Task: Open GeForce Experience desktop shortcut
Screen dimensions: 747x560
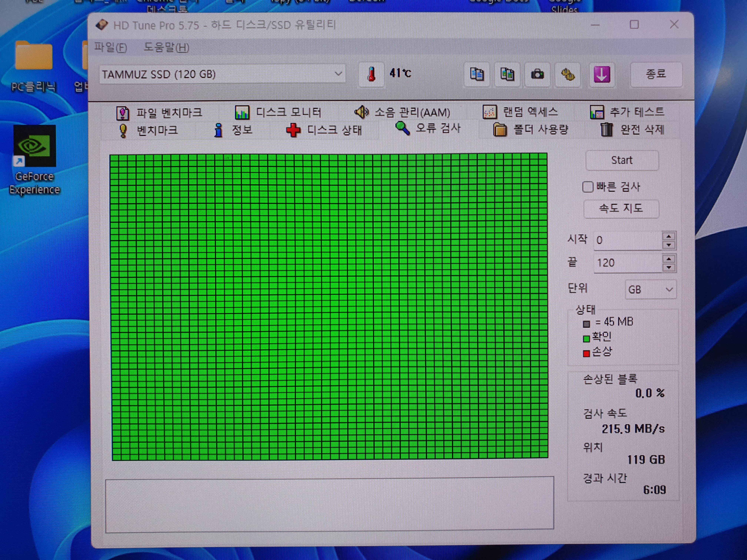Action: 34,160
